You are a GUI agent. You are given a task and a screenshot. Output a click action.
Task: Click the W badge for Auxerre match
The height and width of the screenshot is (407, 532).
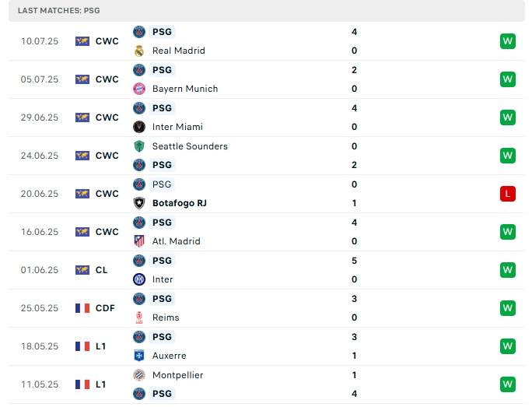508,346
